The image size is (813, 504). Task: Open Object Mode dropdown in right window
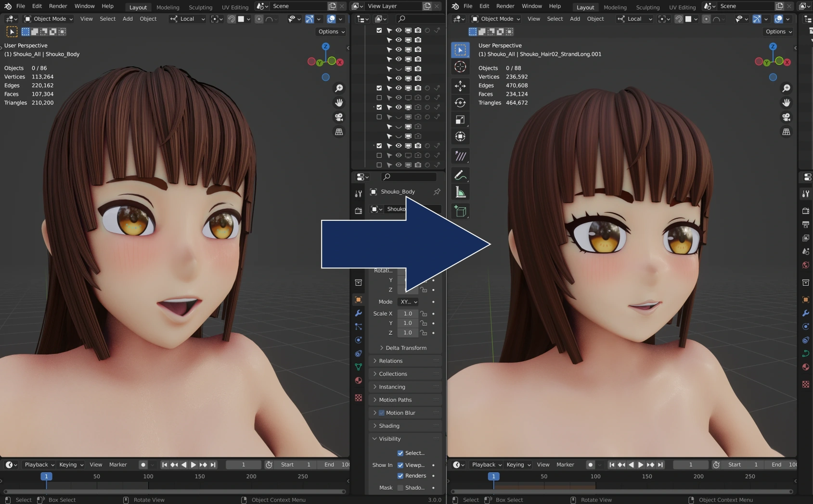coord(496,19)
